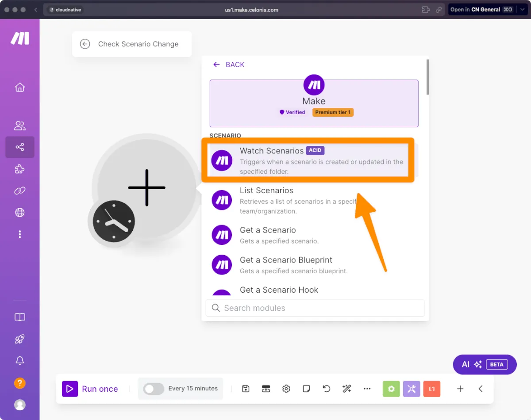Image resolution: width=531 pixels, height=420 pixels.
Task: Click the Search modules field
Action: coord(315,308)
